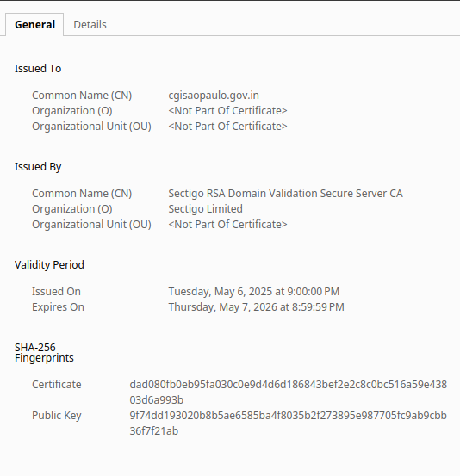Select the Public Key fingerprint hash text
The width and height of the screenshot is (460, 476).
[289, 423]
